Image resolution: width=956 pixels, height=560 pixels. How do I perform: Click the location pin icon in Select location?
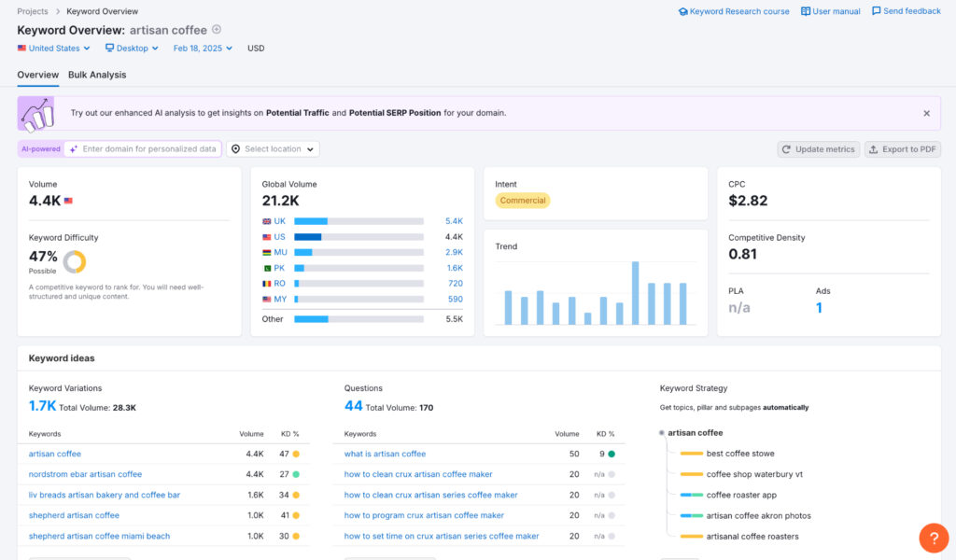[236, 149]
